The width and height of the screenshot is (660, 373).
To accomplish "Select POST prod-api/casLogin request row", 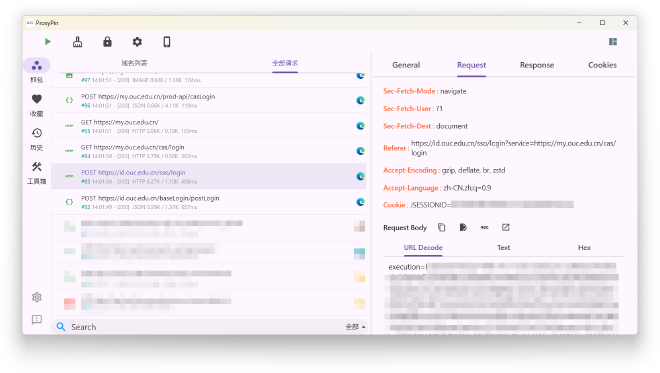I will (209, 101).
